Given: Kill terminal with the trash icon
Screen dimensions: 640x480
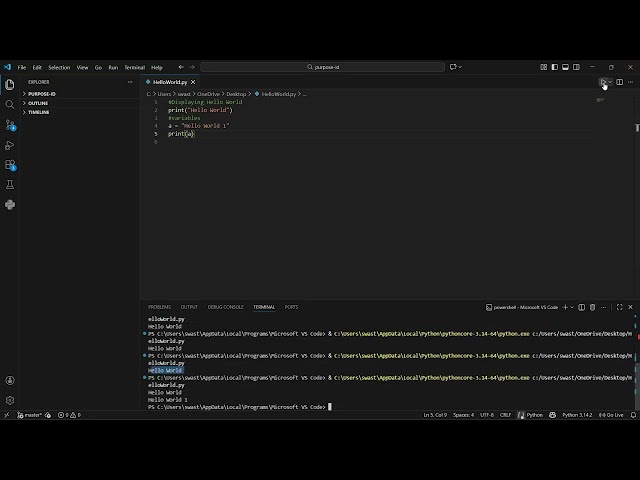Looking at the screenshot, I should coord(593,307).
